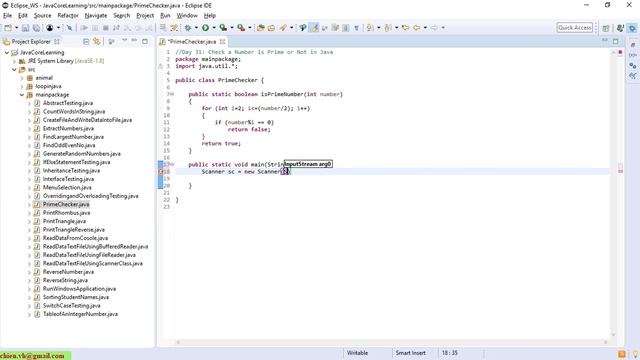
Task: Click Next Annotation toolbar icon
Action: point(370,28)
